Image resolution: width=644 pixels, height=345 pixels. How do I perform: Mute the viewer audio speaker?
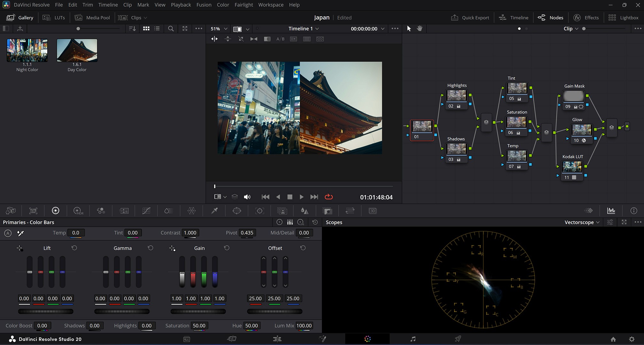pyautogui.click(x=247, y=197)
